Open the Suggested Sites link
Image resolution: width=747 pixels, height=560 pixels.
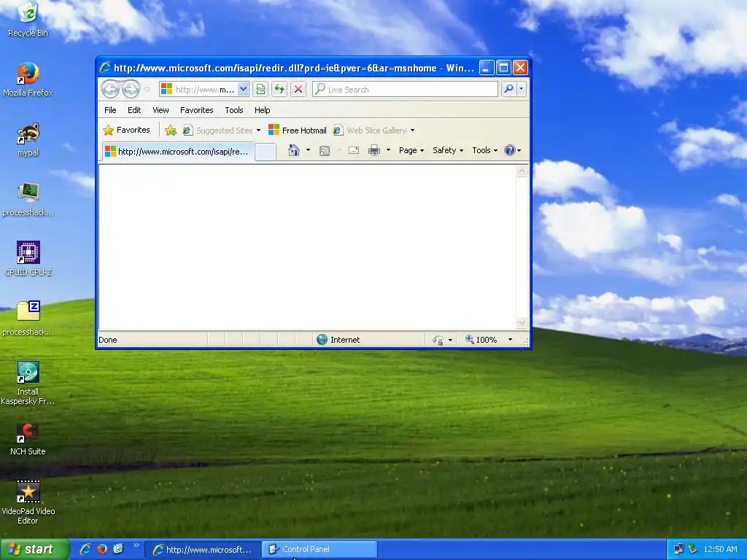tap(222, 130)
